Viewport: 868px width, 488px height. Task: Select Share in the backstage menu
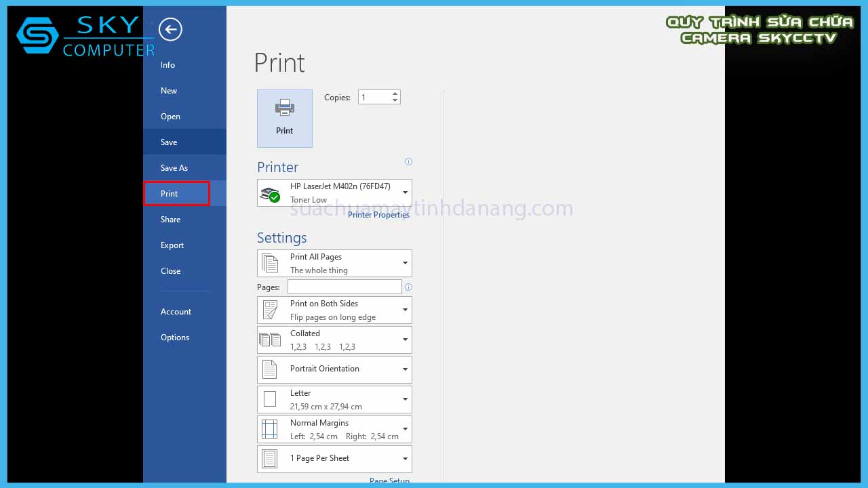[x=171, y=220]
